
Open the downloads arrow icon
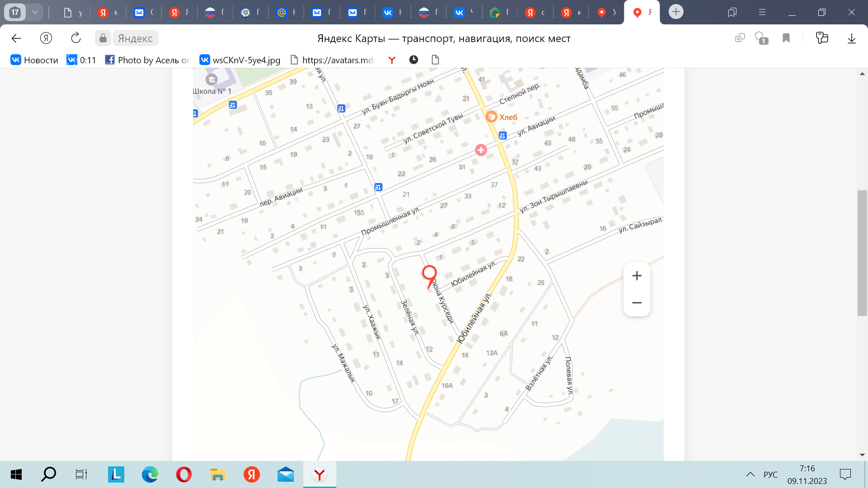851,38
